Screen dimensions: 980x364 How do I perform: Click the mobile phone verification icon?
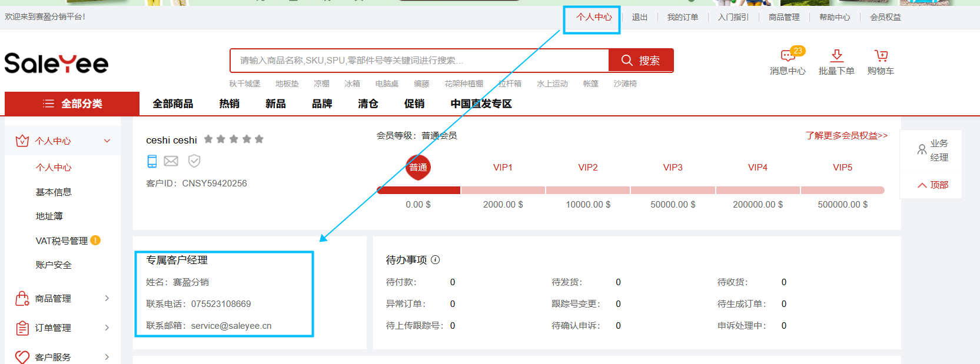(x=152, y=161)
